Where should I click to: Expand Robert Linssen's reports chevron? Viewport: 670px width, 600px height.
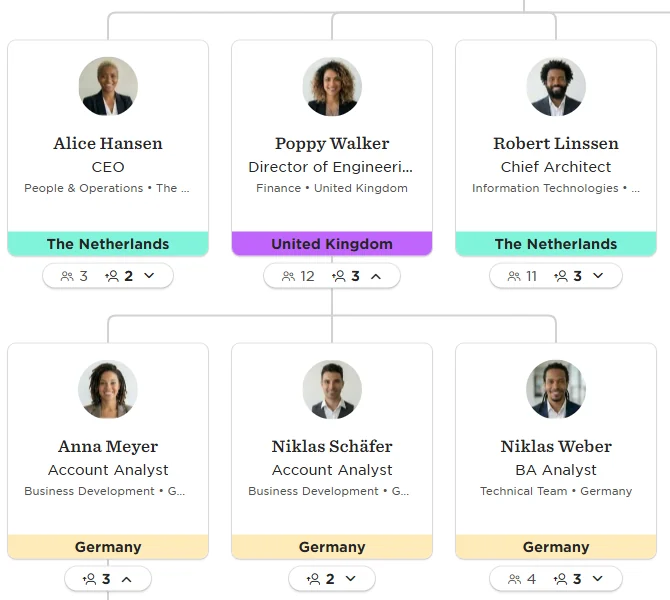click(598, 276)
